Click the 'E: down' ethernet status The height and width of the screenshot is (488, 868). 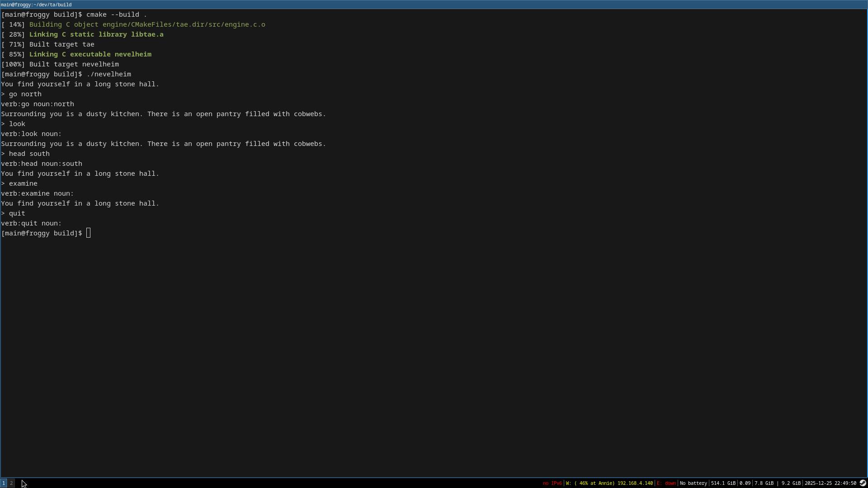coord(666,483)
